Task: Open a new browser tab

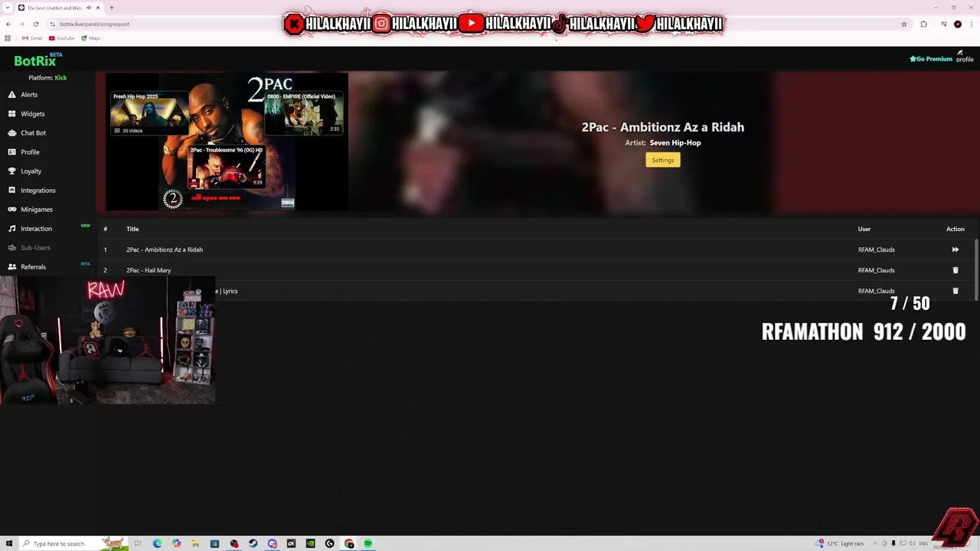Action: point(112,8)
